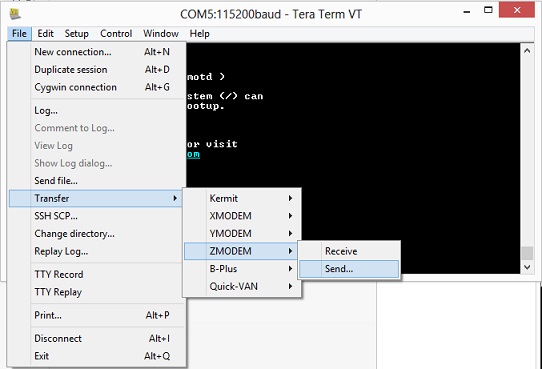Viewport: 542px width, 369px height.
Task: Select Change directory... menu entry
Action: click(96, 234)
